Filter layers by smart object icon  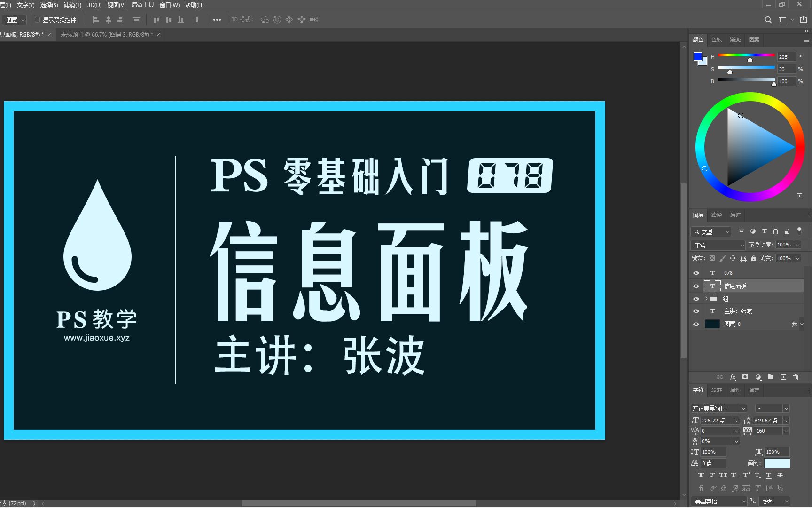[x=787, y=231]
